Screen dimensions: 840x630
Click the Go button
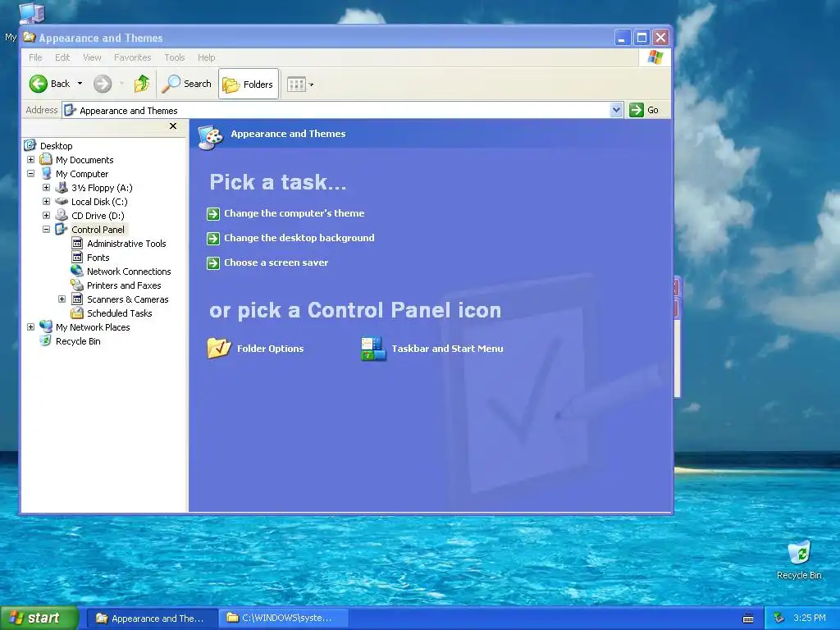coord(644,110)
